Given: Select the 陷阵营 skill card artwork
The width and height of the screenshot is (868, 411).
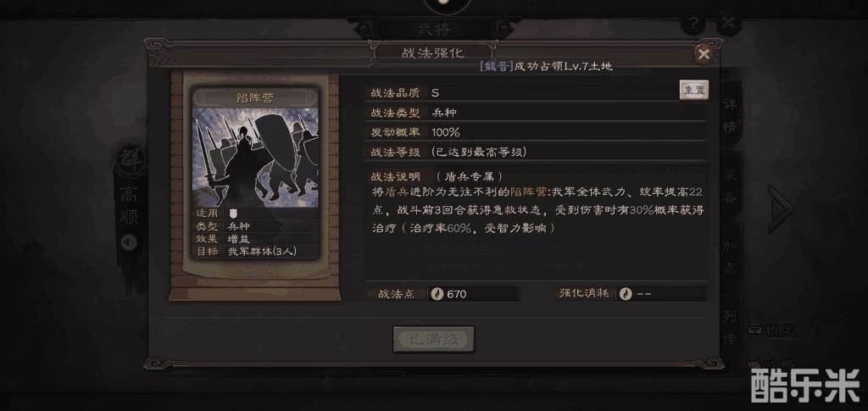Looking at the screenshot, I should pyautogui.click(x=256, y=158).
